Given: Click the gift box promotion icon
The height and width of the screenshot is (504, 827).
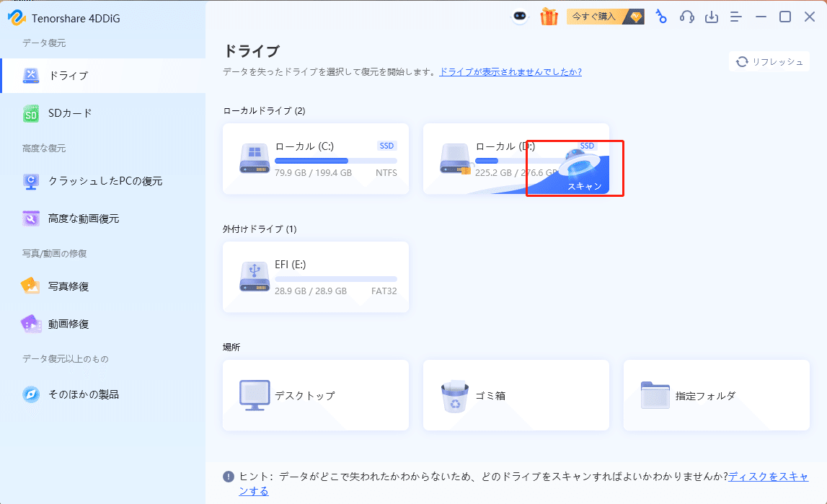Looking at the screenshot, I should 549,17.
